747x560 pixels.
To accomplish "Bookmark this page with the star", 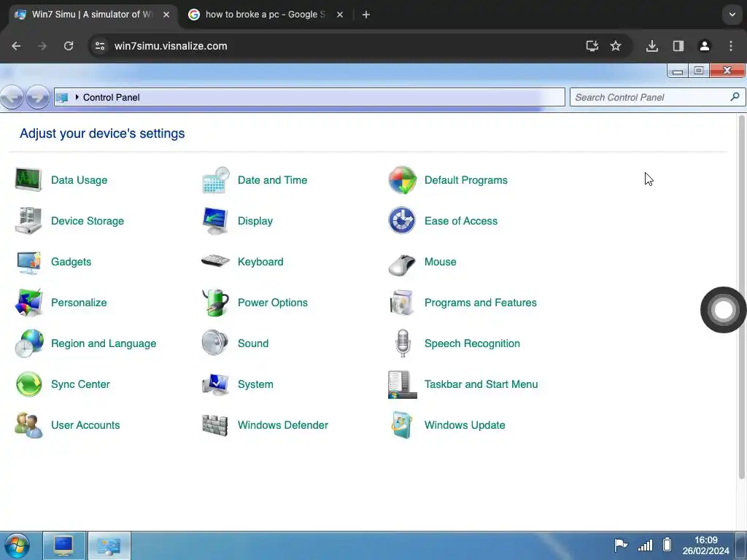I will (616, 46).
